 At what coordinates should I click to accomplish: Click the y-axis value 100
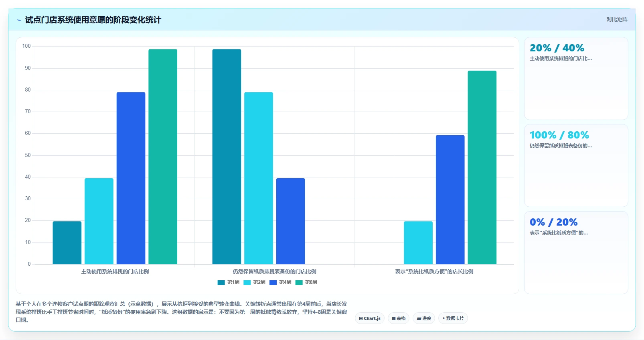[x=26, y=46]
